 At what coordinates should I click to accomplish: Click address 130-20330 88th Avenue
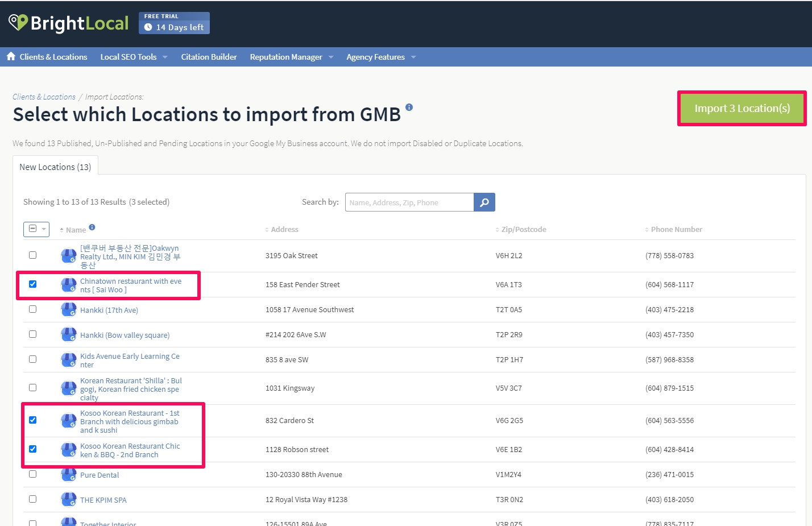coord(304,475)
